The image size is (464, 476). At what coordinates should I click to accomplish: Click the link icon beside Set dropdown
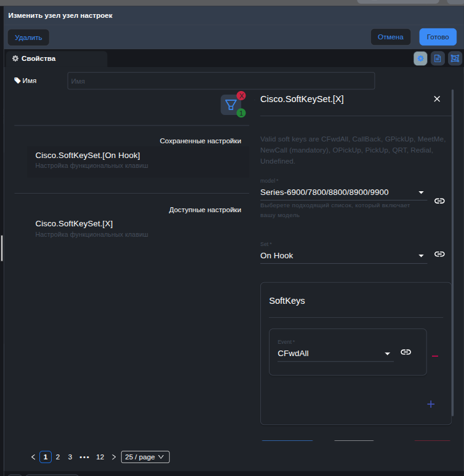tap(439, 254)
